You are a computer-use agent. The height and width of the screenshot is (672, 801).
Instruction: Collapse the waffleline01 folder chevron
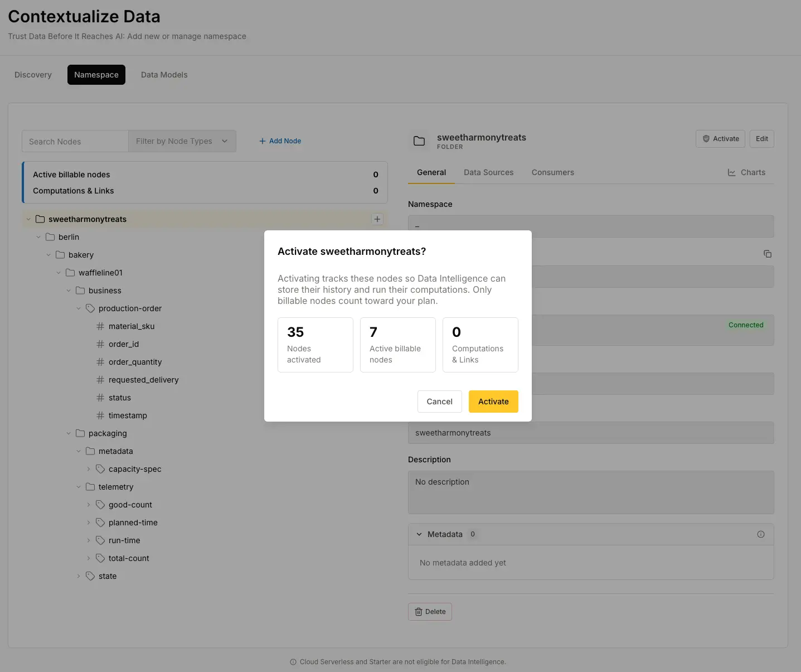pyautogui.click(x=59, y=273)
